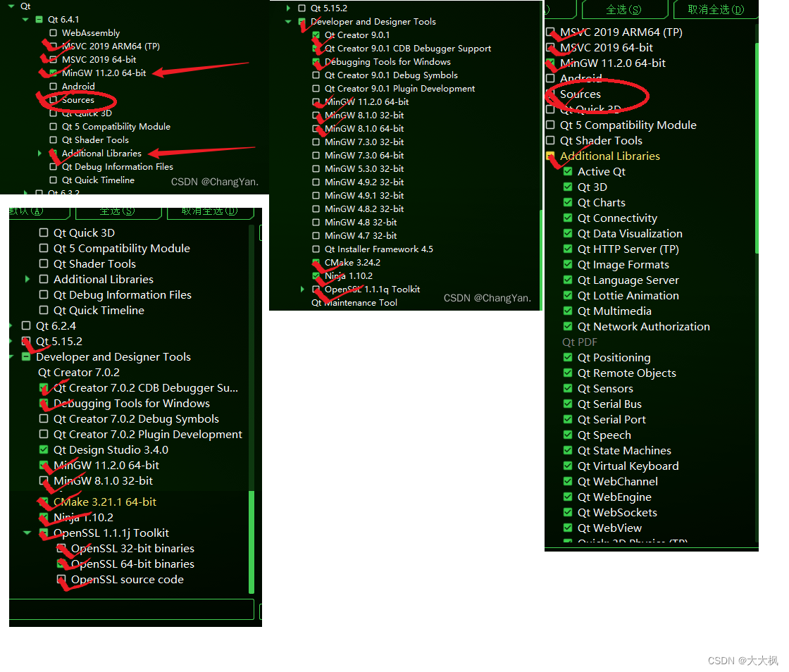Uncheck Qt HTTP Server (TP)
Screen dimensions: 789x672
[x=568, y=249]
